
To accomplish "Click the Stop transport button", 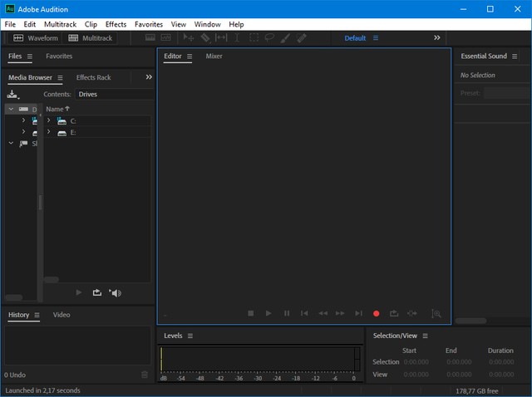I will point(251,313).
